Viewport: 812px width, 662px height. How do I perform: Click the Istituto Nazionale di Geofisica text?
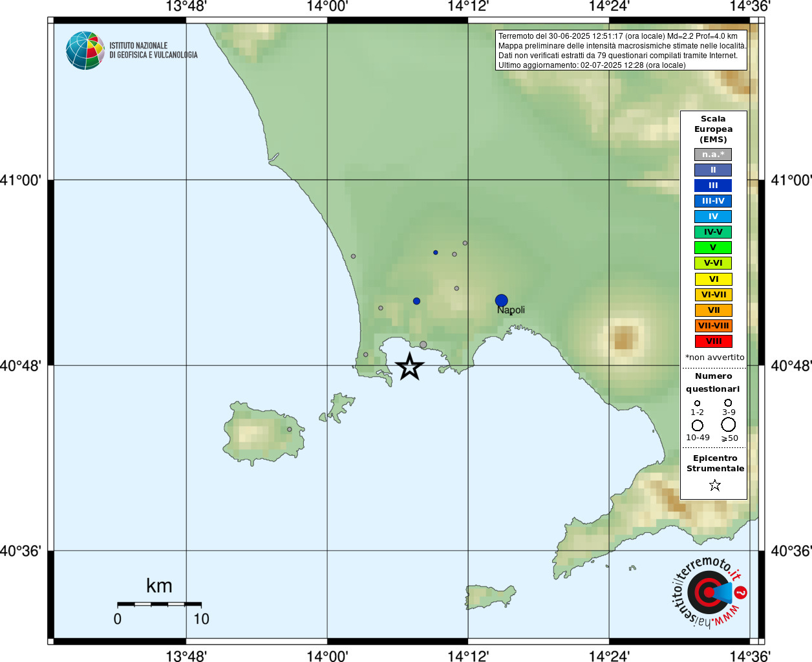(153, 50)
